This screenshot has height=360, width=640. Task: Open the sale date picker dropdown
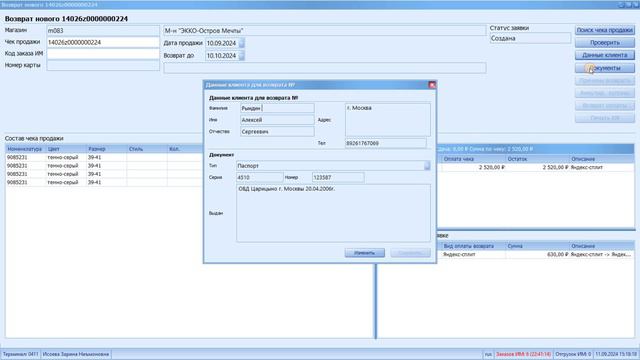point(241,43)
